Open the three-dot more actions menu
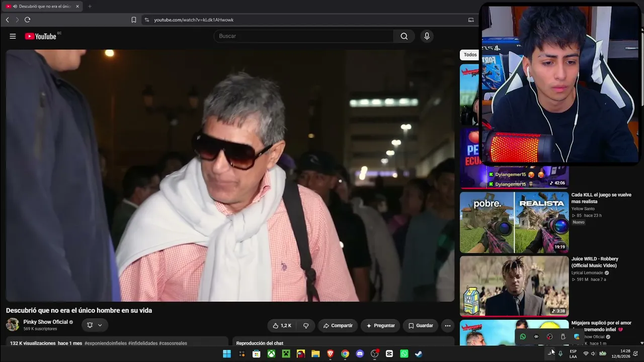This screenshot has height=362, width=644. point(448,326)
